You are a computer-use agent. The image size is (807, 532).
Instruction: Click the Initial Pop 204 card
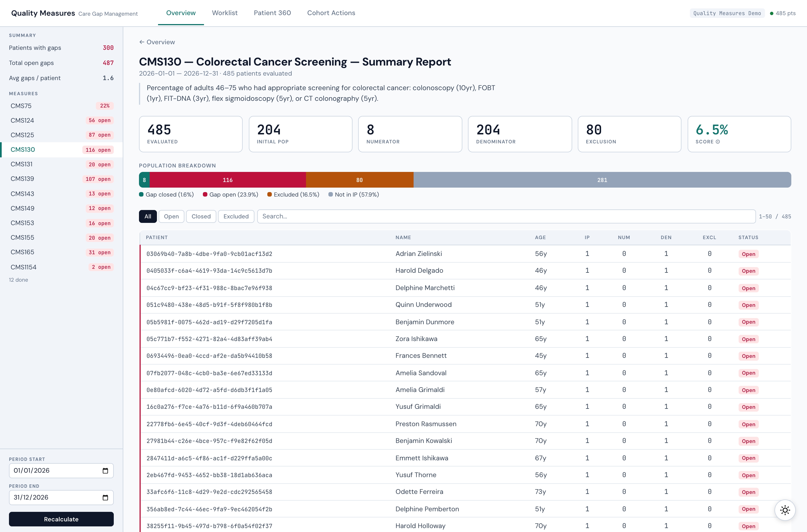click(x=300, y=134)
